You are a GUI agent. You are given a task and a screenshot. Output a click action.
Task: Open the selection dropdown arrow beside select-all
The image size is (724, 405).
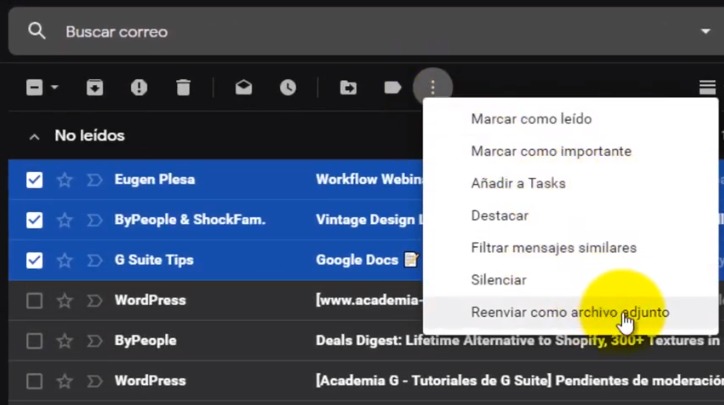point(54,87)
